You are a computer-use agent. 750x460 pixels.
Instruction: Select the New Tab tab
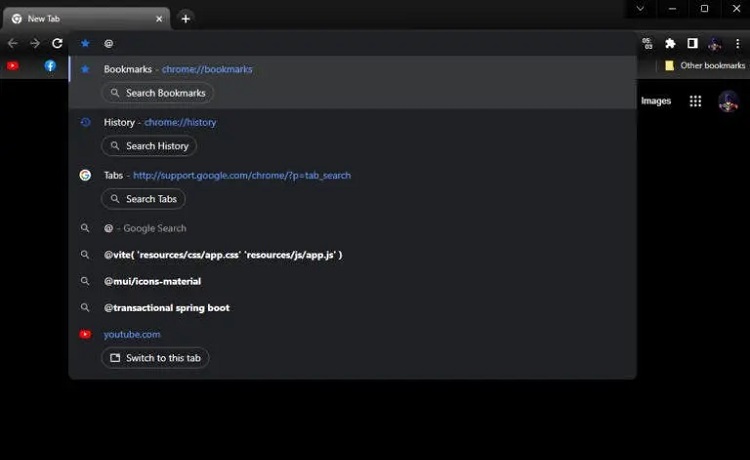pos(86,19)
